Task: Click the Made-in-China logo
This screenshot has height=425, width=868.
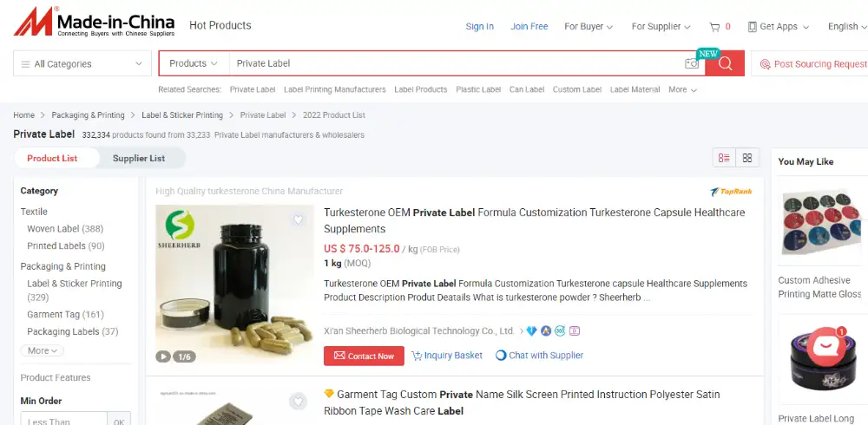Action: [94, 23]
